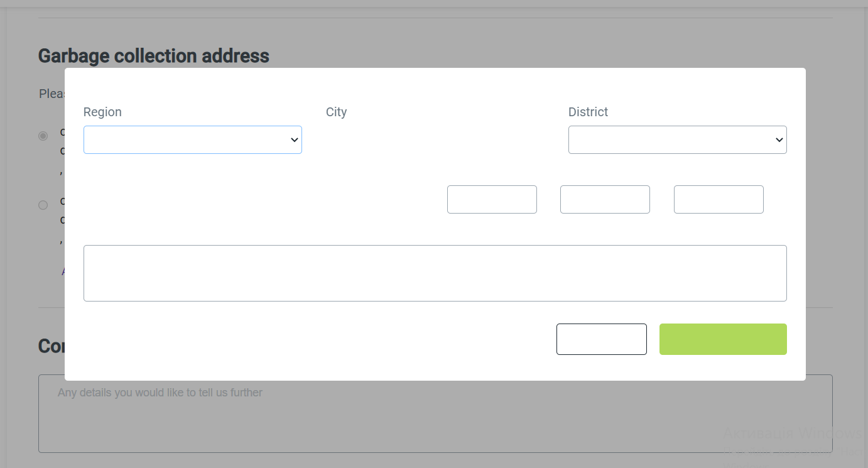This screenshot has height=468, width=868.
Task: Click the District field label
Action: (x=588, y=112)
